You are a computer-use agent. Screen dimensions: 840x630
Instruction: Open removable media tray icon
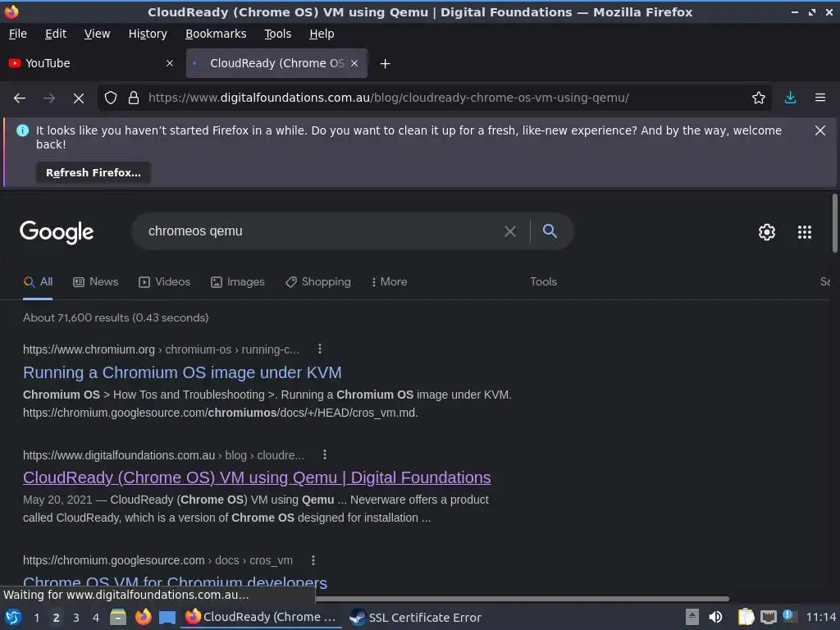692,617
